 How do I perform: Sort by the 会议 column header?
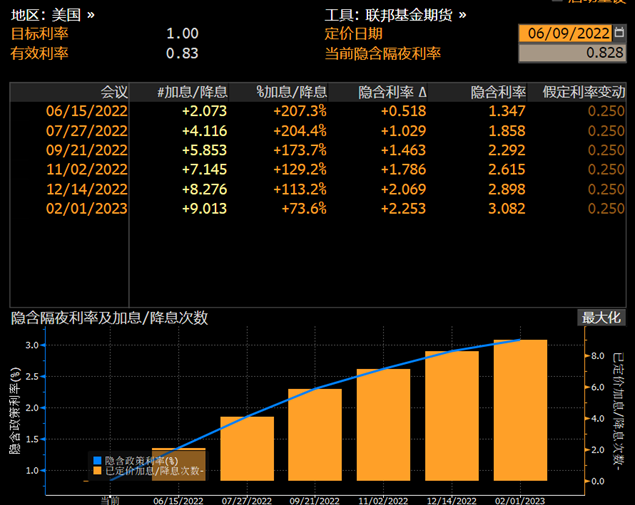[x=114, y=92]
